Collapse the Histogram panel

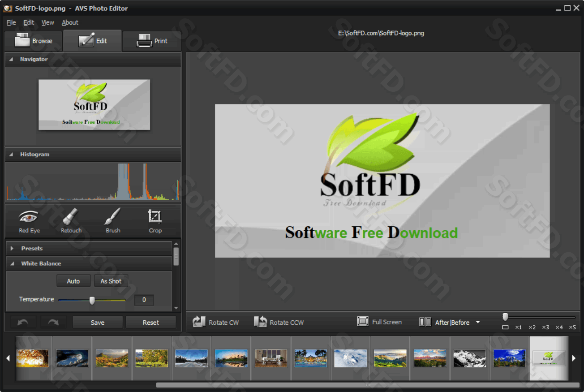pos(11,154)
